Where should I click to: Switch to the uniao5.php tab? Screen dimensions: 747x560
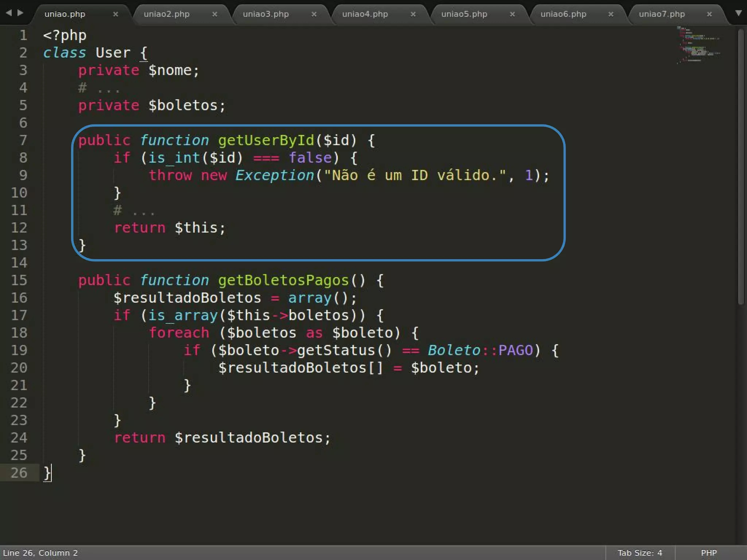tap(464, 14)
